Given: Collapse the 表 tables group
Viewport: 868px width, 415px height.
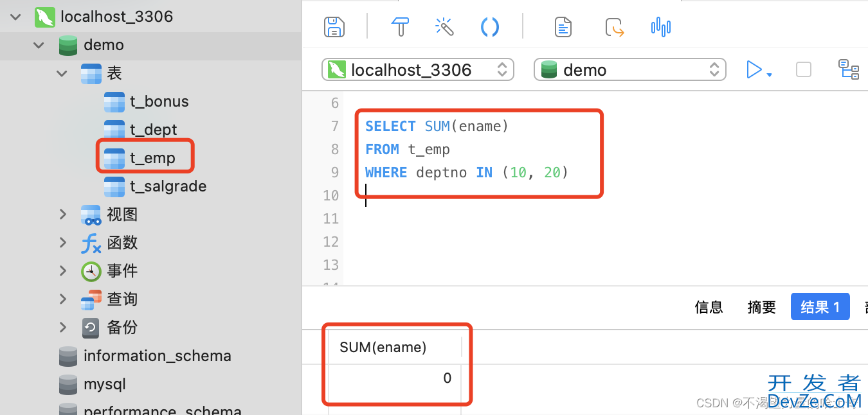Looking at the screenshot, I should point(62,74).
